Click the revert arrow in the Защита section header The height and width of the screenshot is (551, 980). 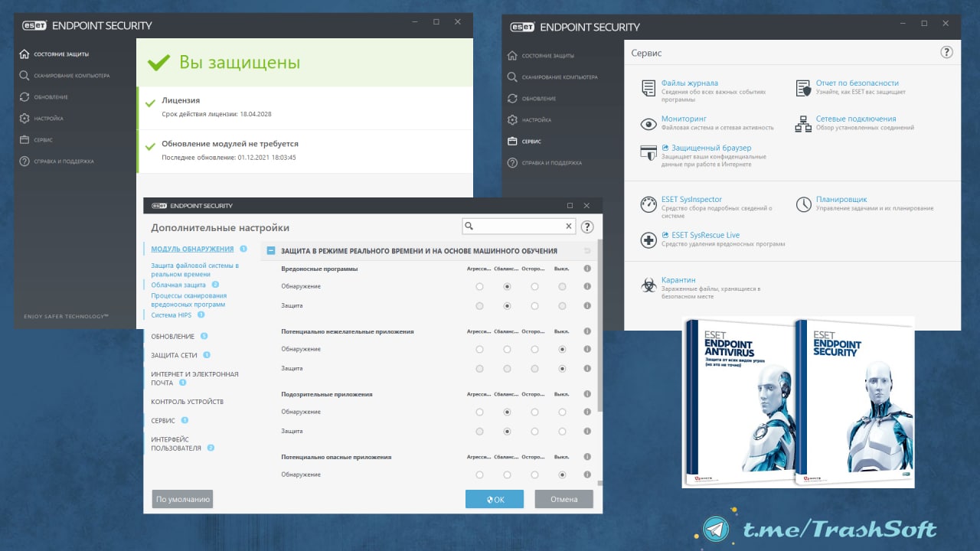[587, 251]
